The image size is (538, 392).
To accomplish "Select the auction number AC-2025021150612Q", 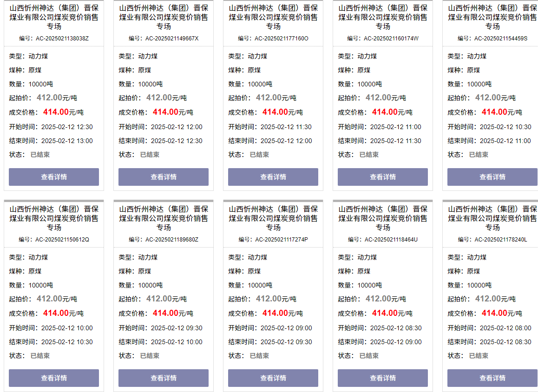I will coord(62,240).
